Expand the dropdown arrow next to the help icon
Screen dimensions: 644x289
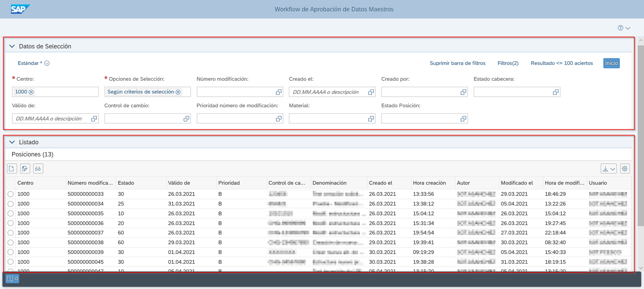tap(628, 28)
